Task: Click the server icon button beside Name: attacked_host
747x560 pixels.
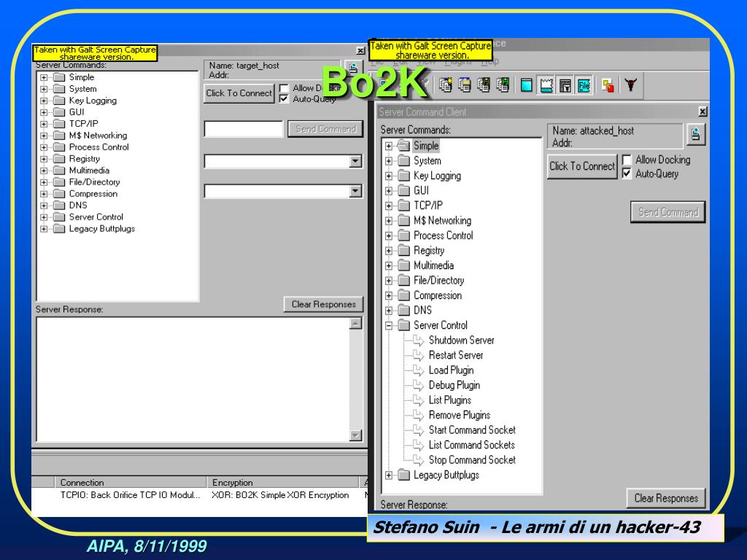Action: 695,134
